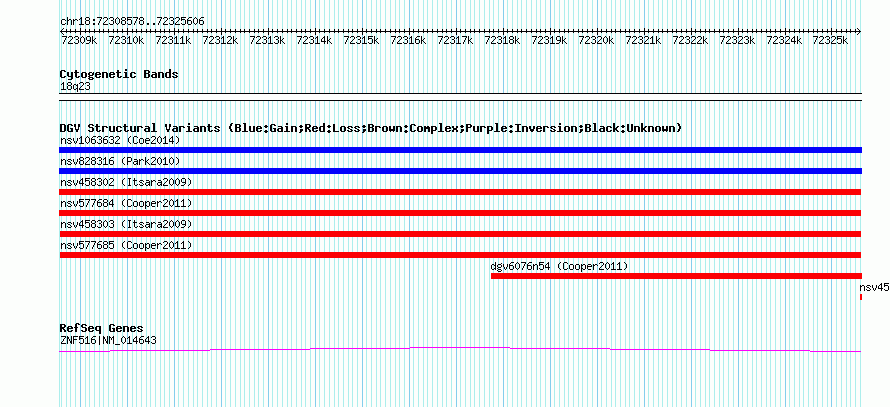Click the 72318k ruler tick label
Viewport: 890px width, 407px height.
tap(503, 41)
